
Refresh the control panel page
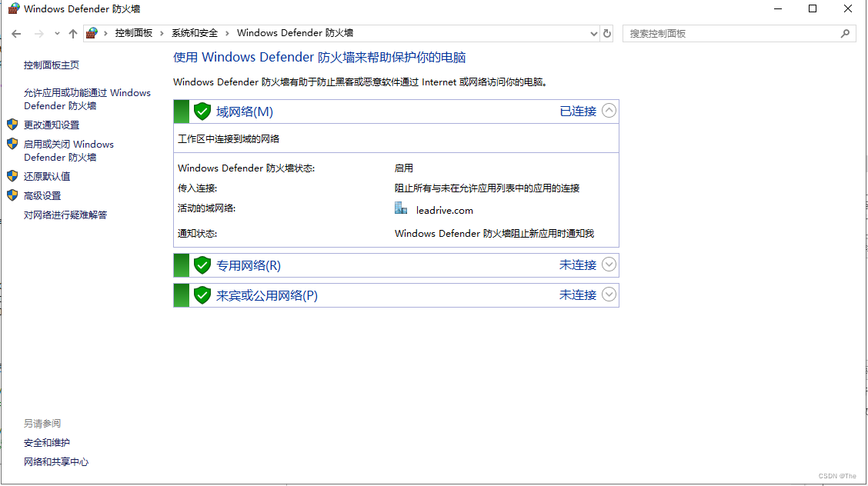[x=606, y=34]
